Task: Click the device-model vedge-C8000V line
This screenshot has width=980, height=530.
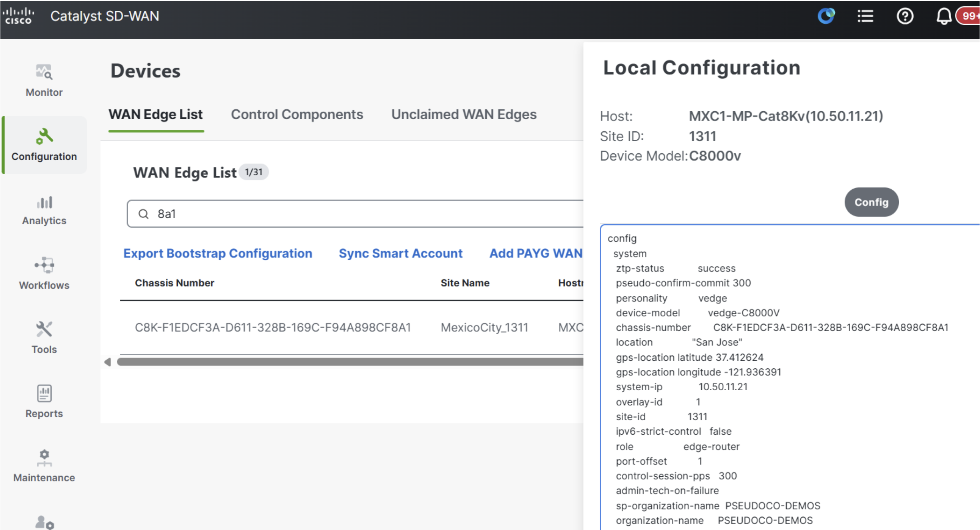Action: click(697, 313)
